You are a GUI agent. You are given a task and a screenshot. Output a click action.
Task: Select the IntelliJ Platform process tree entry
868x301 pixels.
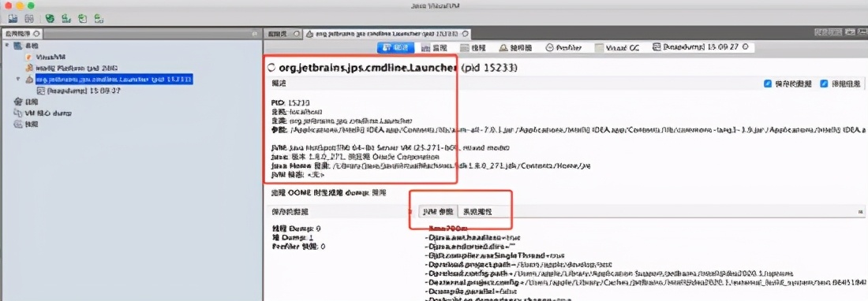tap(77, 68)
